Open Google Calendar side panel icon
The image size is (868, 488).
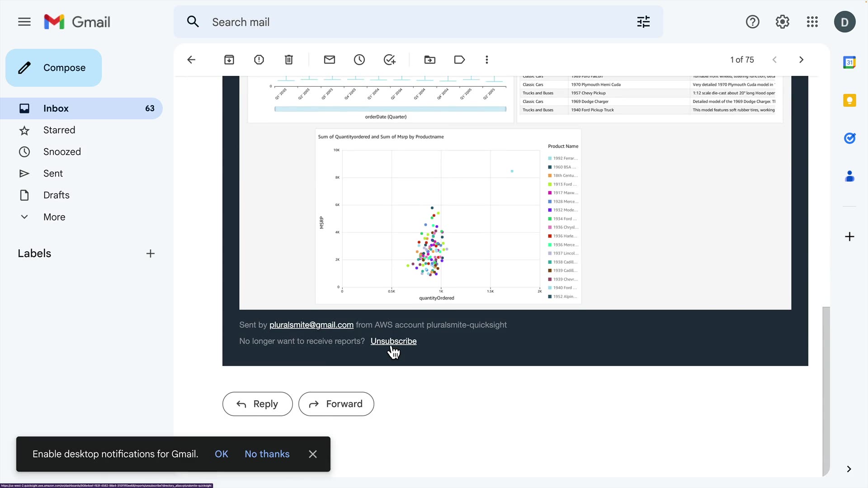pyautogui.click(x=849, y=62)
